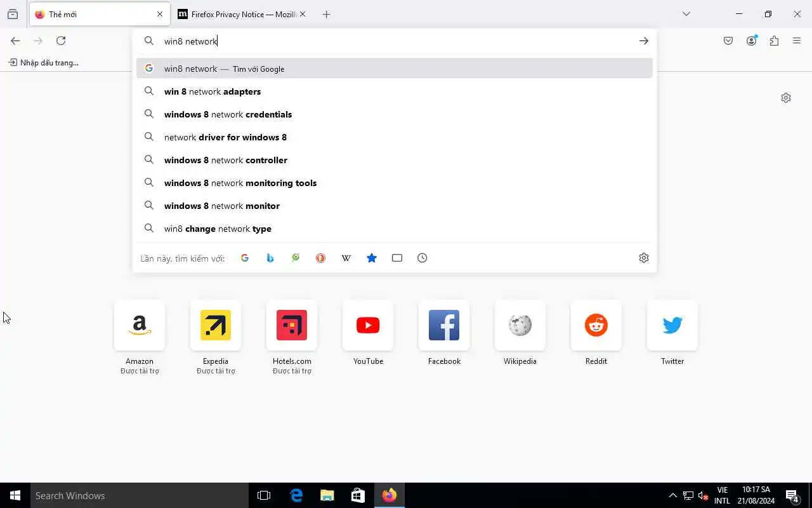Screen dimensions: 812x508
Task: Open the network status tray icon
Action: tap(688, 495)
